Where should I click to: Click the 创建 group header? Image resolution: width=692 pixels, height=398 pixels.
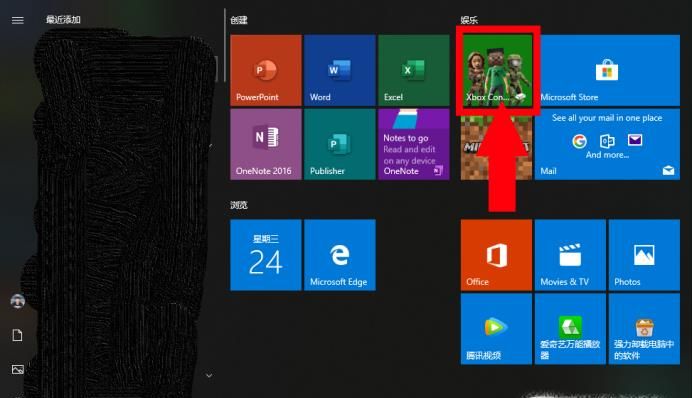click(239, 20)
